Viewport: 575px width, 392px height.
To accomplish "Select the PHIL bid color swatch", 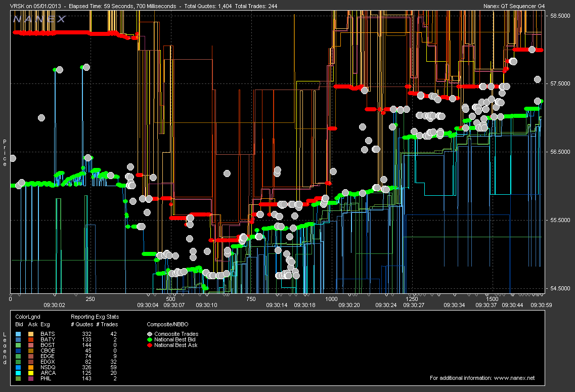I will pyautogui.click(x=18, y=378).
